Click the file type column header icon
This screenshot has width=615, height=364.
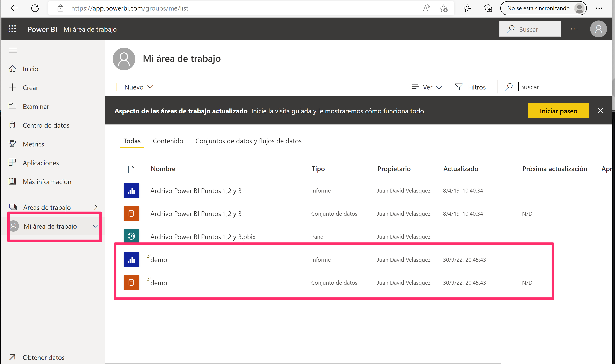[x=131, y=169]
